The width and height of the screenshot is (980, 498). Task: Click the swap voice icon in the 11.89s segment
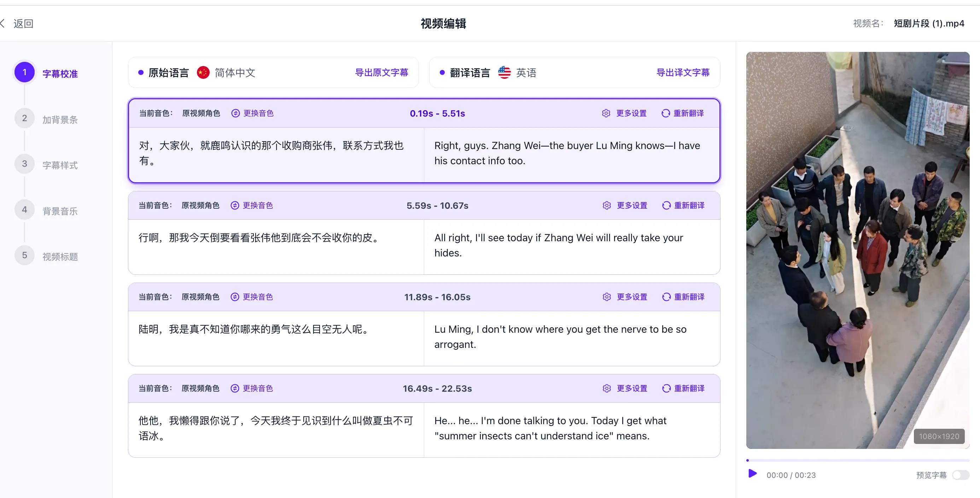tap(235, 297)
